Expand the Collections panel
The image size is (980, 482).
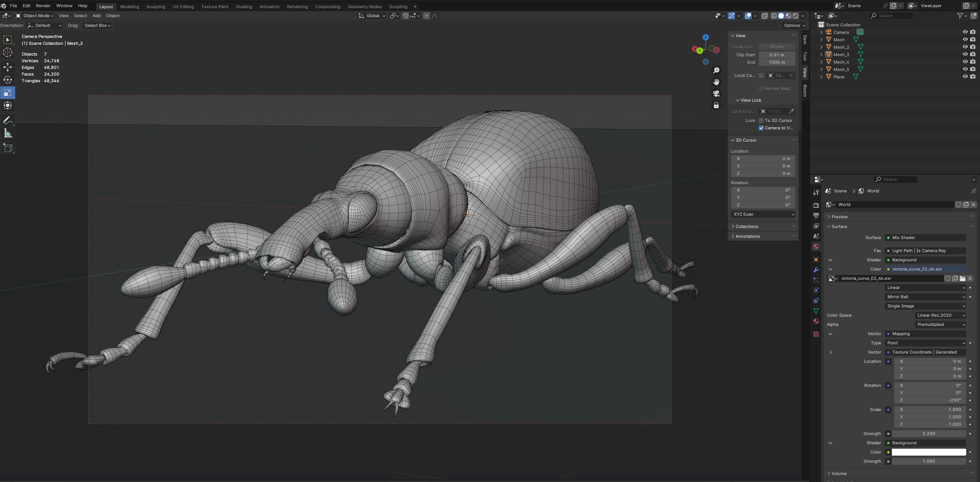tap(746, 227)
